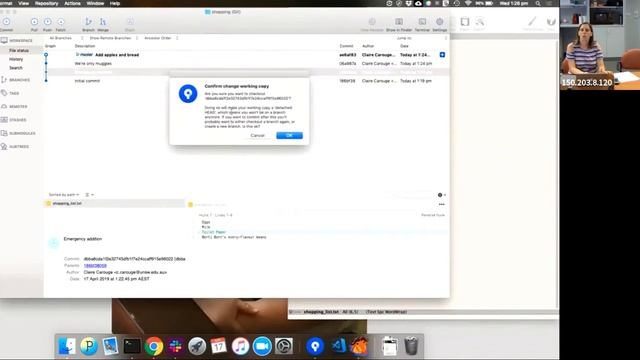Viewport: 640px width, 360px height.
Task: Open the Repository menu
Action: [x=46, y=3]
